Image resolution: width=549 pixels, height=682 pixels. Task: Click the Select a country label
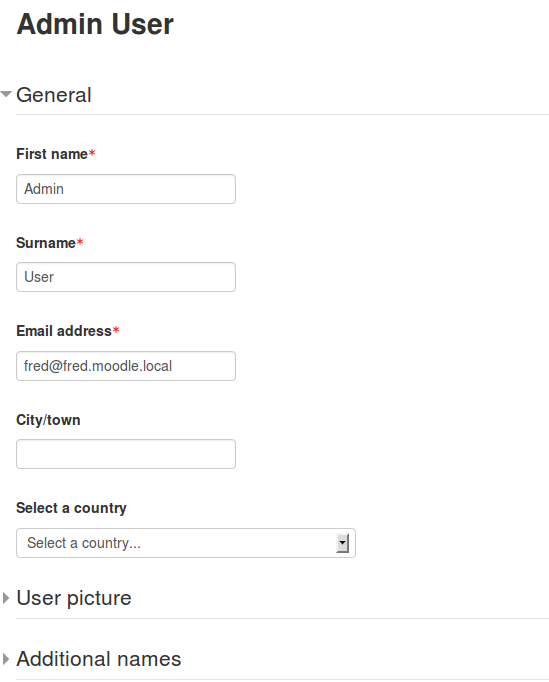point(71,508)
